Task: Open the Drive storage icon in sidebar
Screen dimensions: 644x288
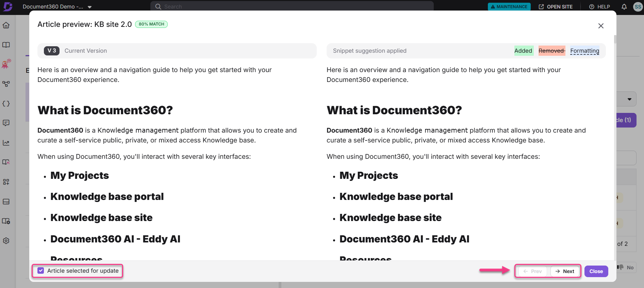Action: click(6, 202)
